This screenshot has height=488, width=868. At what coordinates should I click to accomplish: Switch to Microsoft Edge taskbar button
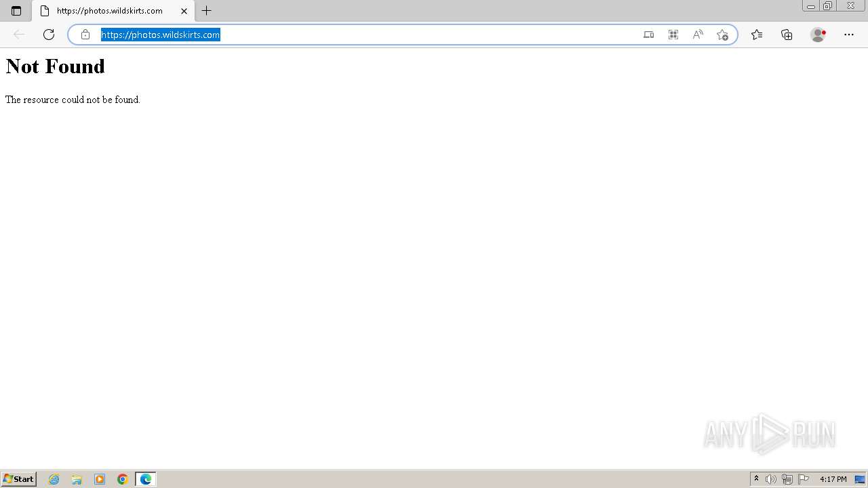tap(146, 479)
